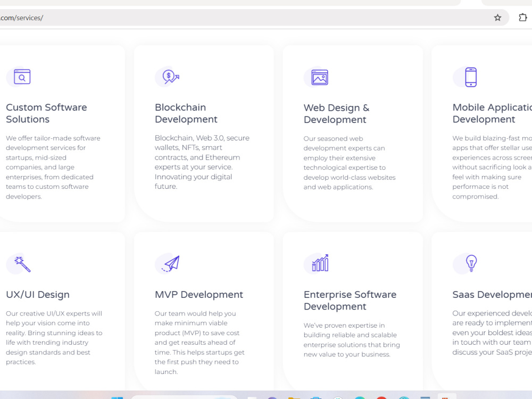This screenshot has height=399, width=532.
Task: Click text "contracts, and Ethereum"
Action: pos(197,157)
